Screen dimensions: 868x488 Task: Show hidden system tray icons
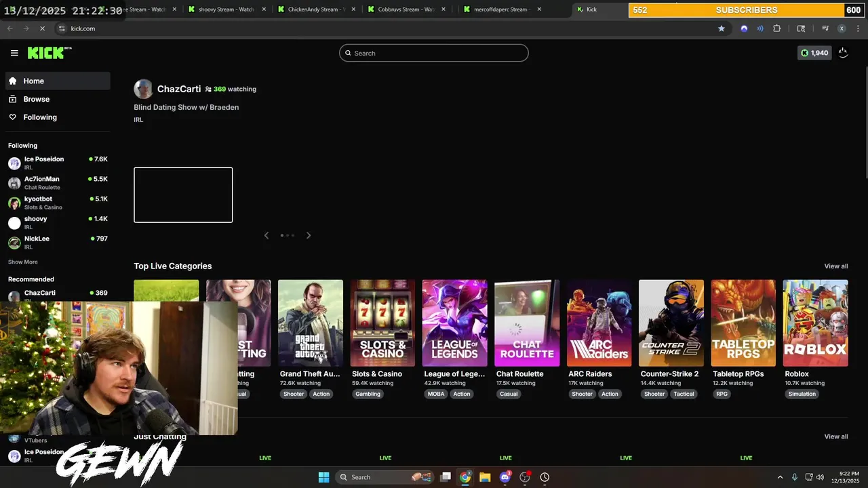click(780, 477)
